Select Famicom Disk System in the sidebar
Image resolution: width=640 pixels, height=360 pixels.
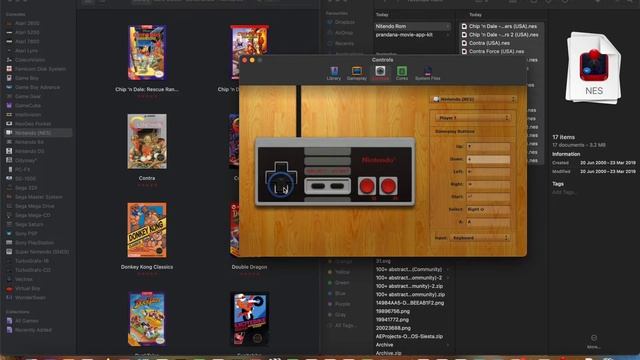coord(40,69)
